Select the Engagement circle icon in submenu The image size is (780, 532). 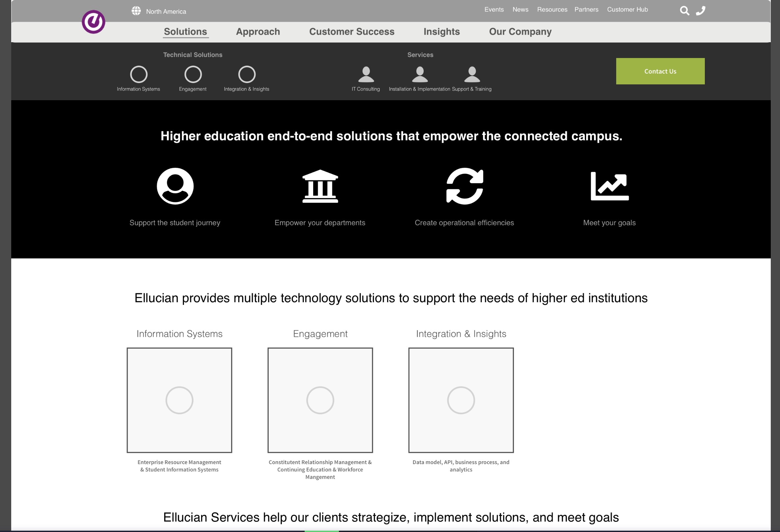pyautogui.click(x=193, y=74)
